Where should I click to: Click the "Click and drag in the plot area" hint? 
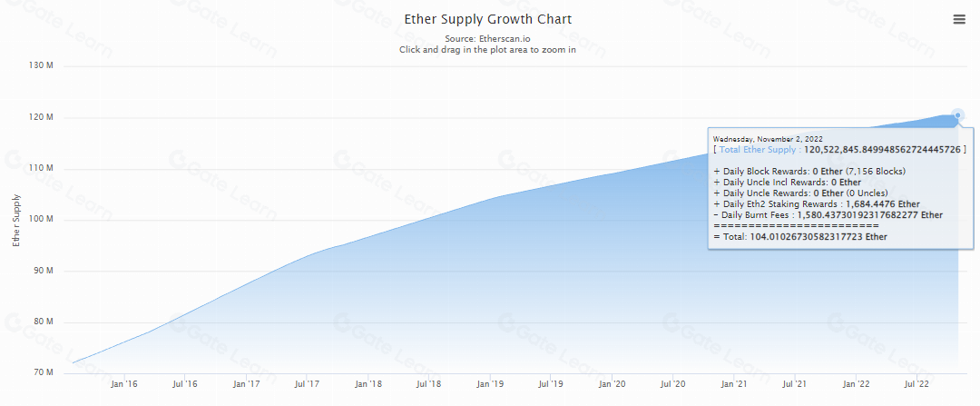click(x=488, y=50)
